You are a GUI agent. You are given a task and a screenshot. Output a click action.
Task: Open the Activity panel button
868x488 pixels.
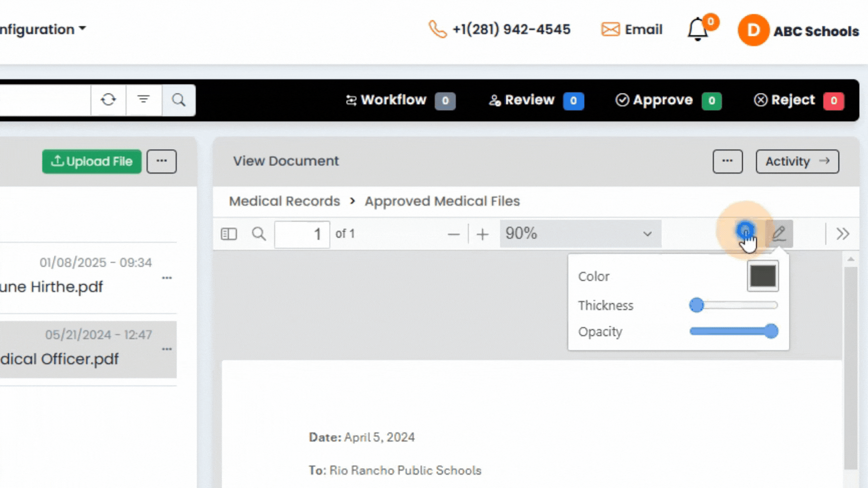pos(797,162)
